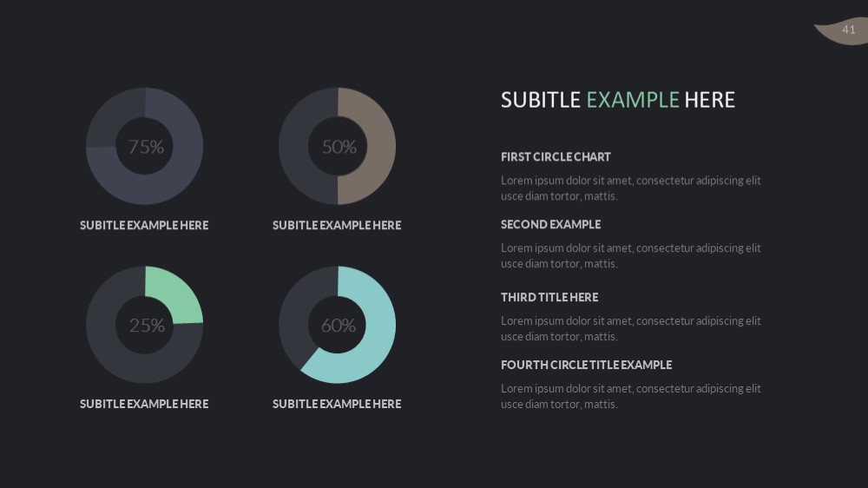Click the paragraph below 'FIRST CIRCLE CHART'
Viewport: 868px width, 488px height.
point(631,188)
